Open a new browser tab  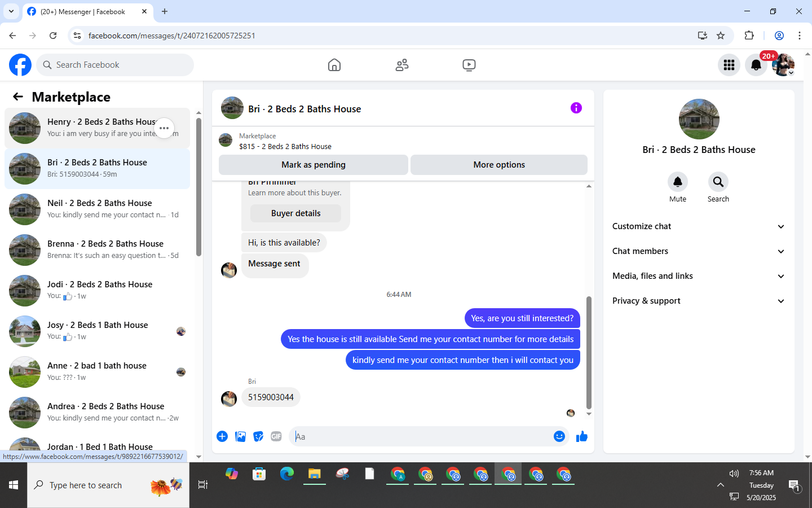[x=165, y=11]
